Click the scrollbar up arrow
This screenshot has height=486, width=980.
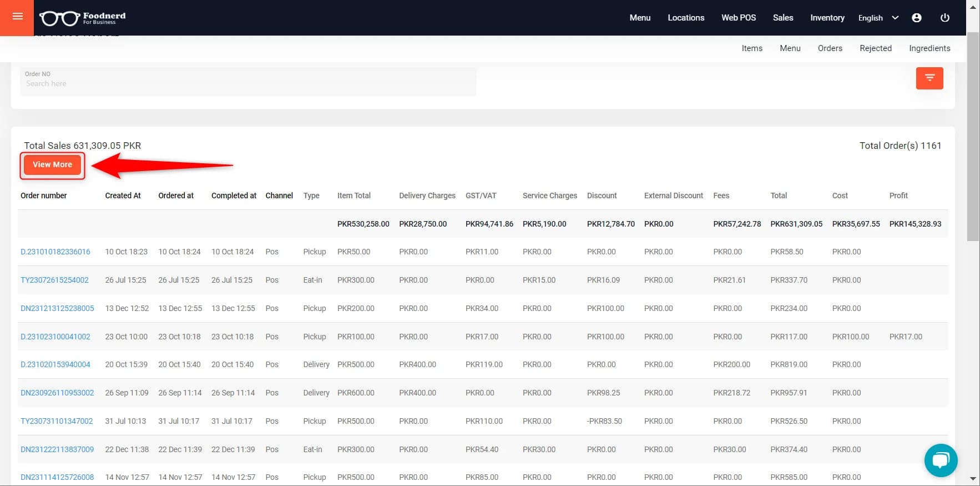tap(973, 7)
